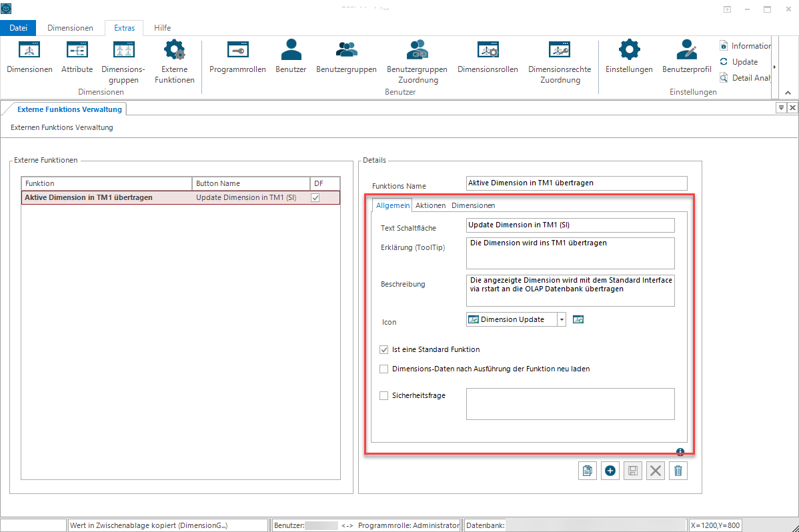The width and height of the screenshot is (799, 532).
Task: Sort by the Button Name column header
Action: [x=251, y=183]
